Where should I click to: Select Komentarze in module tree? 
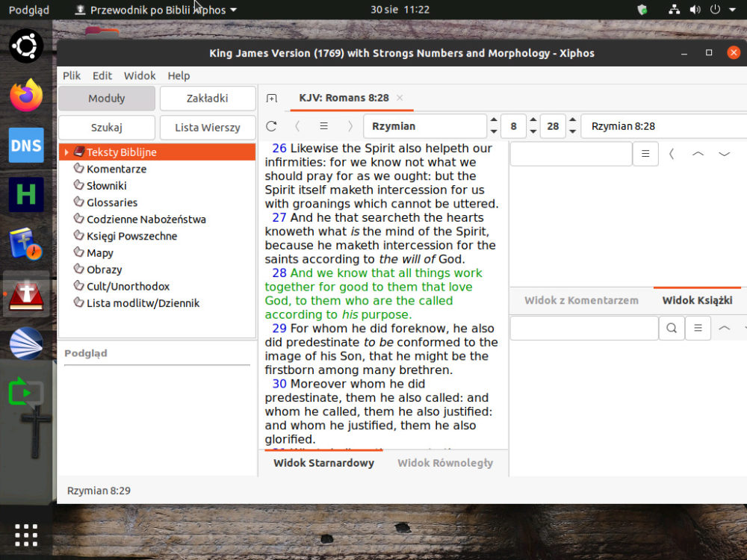coord(117,169)
